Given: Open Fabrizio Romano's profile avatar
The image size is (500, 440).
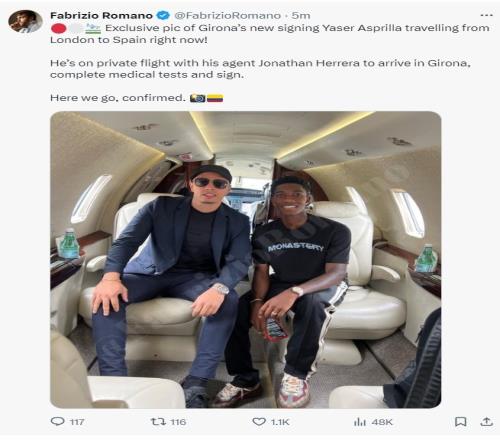Looking at the screenshot, I should [25, 21].
